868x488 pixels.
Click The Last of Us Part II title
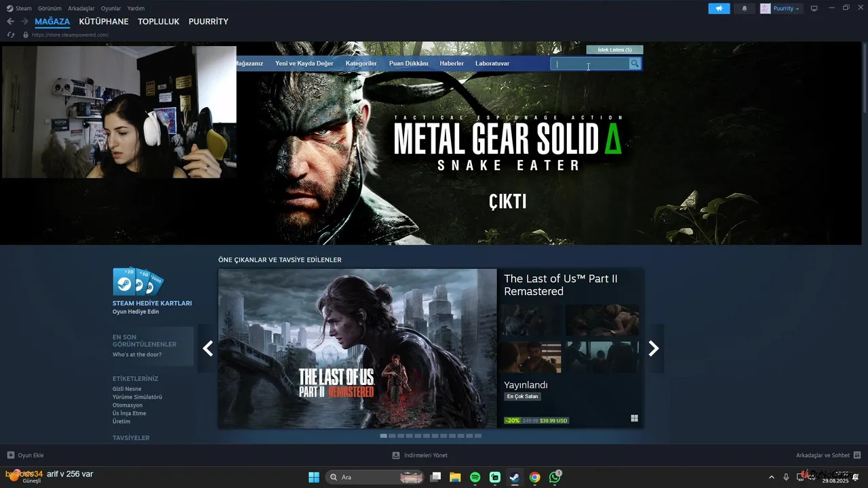(561, 285)
